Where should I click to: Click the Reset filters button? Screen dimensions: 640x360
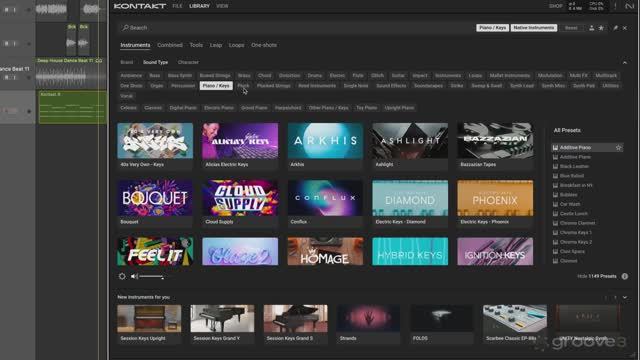(571, 28)
